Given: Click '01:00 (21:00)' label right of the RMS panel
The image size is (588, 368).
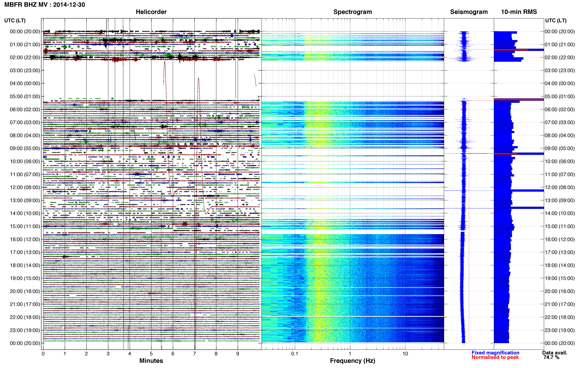Looking at the screenshot, I should pyautogui.click(x=560, y=45).
